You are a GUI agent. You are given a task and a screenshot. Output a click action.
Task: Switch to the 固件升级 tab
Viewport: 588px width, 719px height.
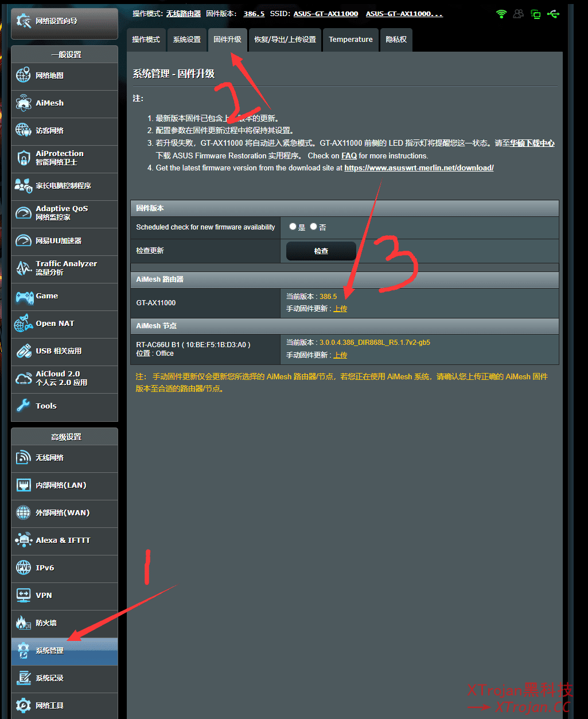point(228,40)
